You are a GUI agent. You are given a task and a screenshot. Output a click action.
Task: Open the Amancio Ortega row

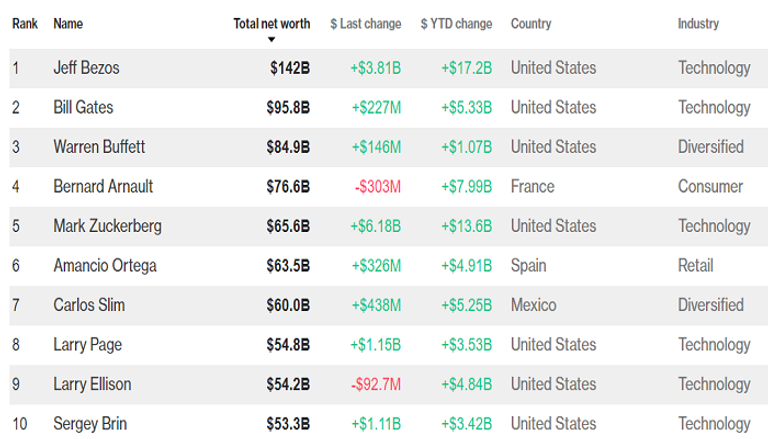tap(104, 265)
